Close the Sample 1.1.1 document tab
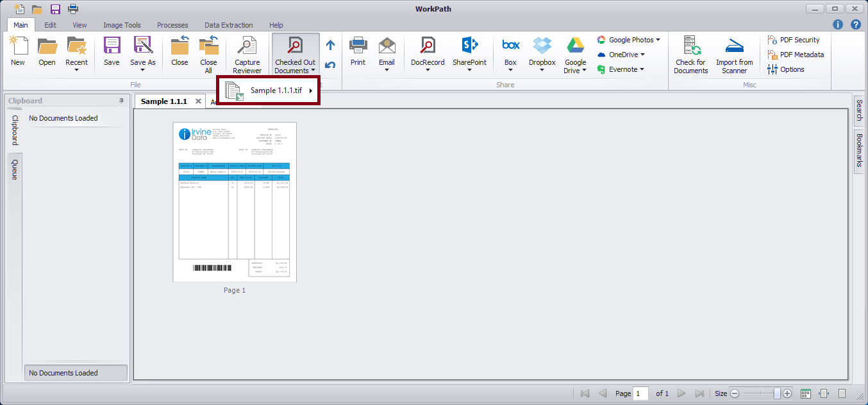 point(198,101)
